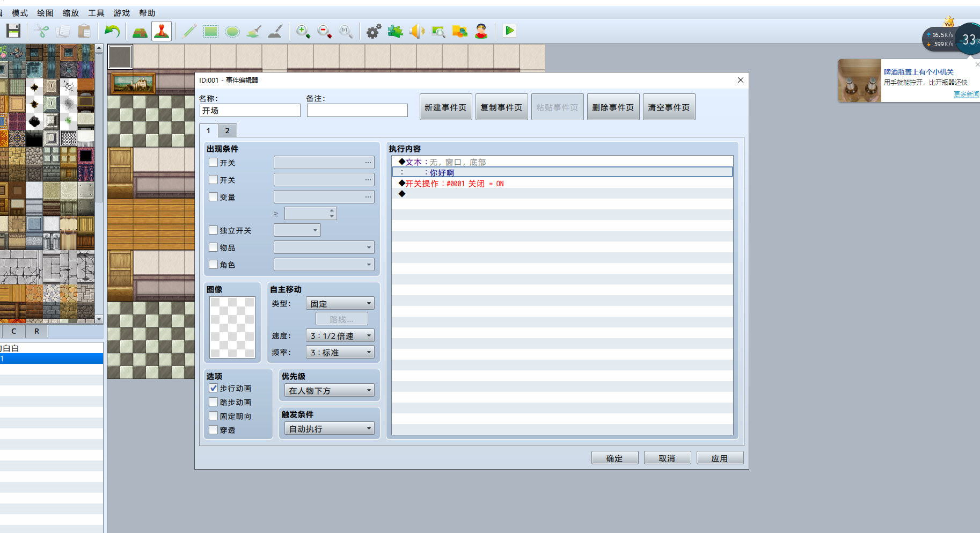The image size is (980, 533).
Task: Enable the 独立开关 condition checkbox
Action: [x=214, y=230]
